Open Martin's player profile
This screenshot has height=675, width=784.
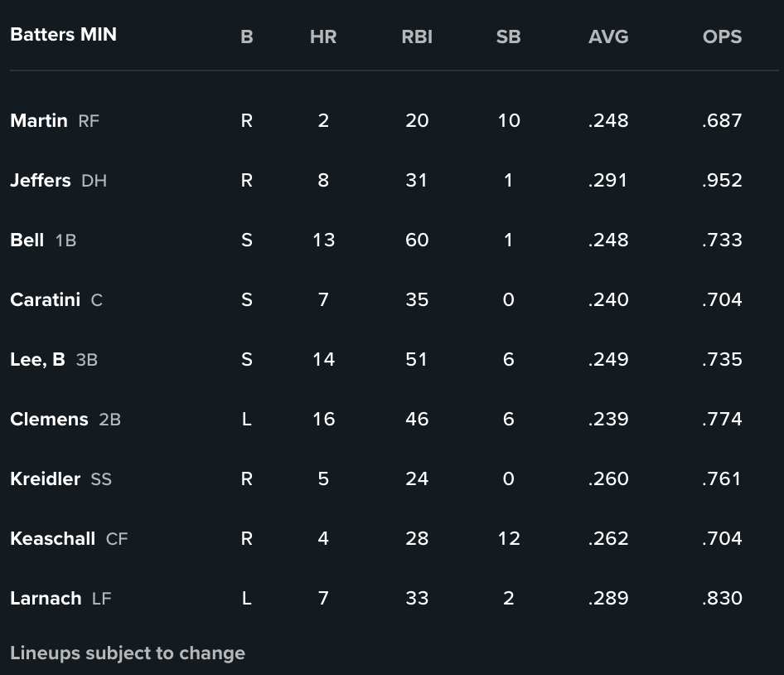pyautogui.click(x=39, y=120)
